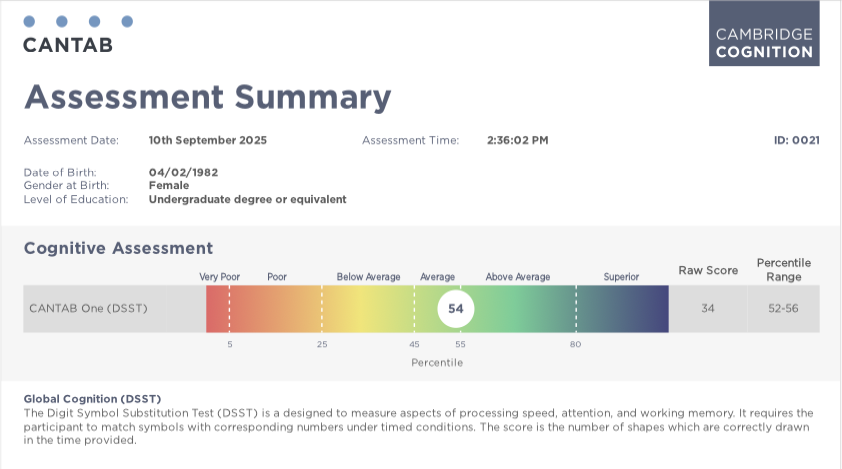Click the Raw Score column header
This screenshot has width=842, height=469.
click(708, 270)
